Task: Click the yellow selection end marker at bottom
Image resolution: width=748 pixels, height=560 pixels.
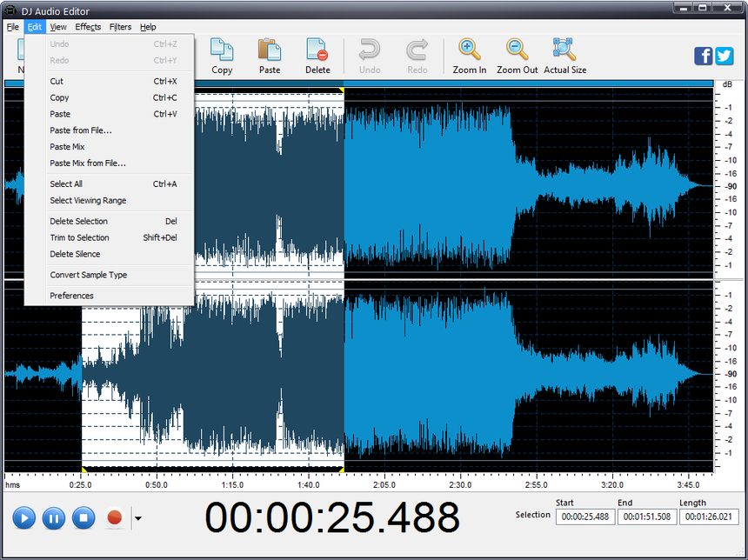Action: click(x=342, y=470)
